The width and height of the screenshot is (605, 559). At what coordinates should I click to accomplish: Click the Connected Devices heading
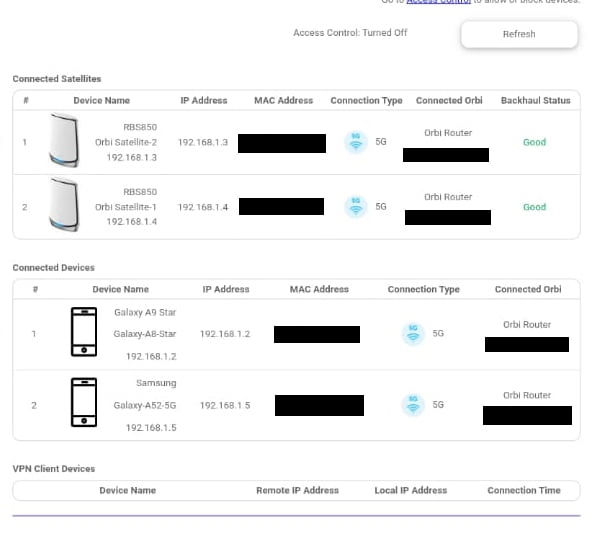pyautogui.click(x=54, y=268)
